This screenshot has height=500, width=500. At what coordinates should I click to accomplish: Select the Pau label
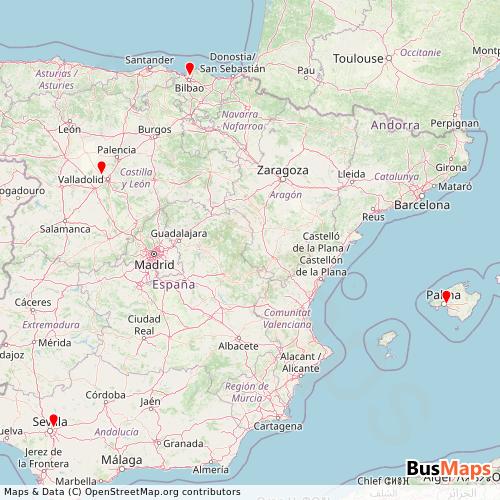[306, 71]
